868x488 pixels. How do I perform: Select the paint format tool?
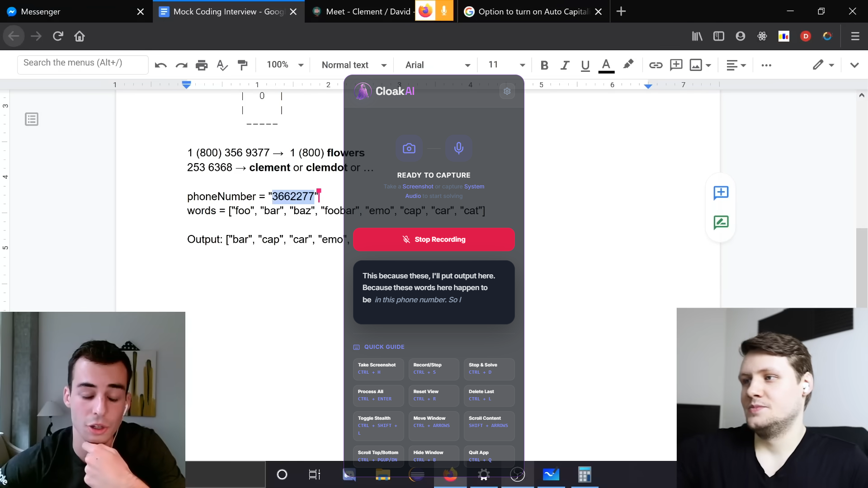pos(243,65)
